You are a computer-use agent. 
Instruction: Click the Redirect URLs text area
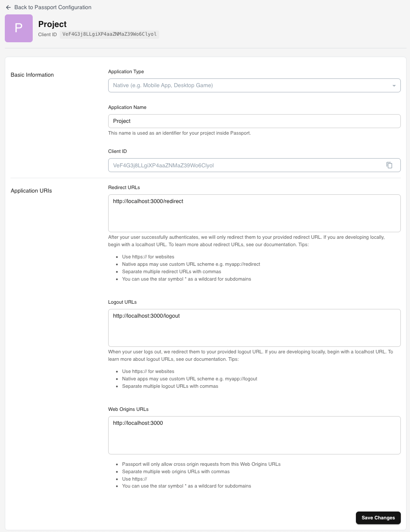click(254, 213)
